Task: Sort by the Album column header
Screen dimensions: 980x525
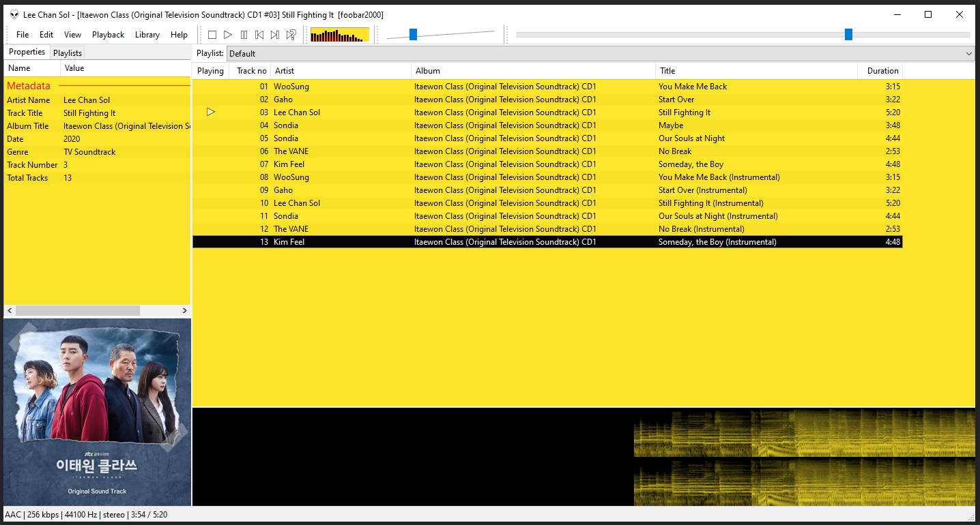Action: tap(534, 71)
